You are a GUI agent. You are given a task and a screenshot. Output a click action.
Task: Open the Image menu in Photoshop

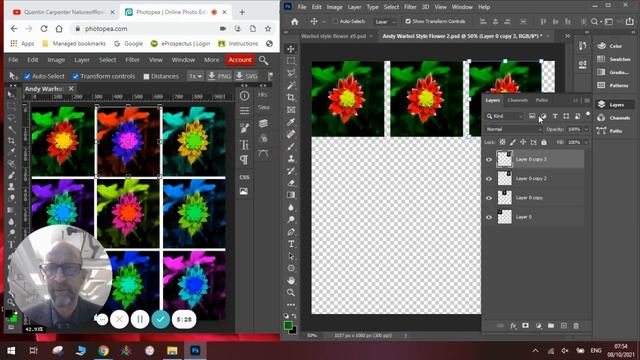(x=334, y=7)
